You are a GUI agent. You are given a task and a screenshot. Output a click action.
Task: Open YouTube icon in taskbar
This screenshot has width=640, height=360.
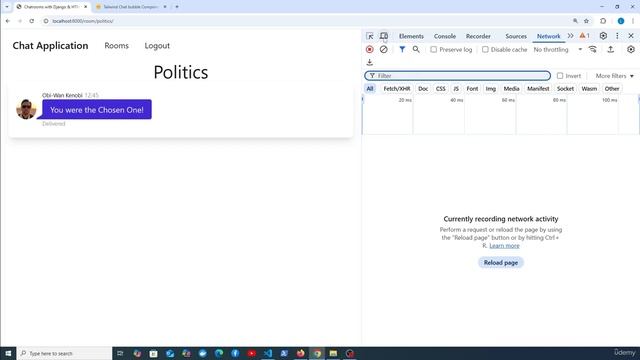click(251, 353)
